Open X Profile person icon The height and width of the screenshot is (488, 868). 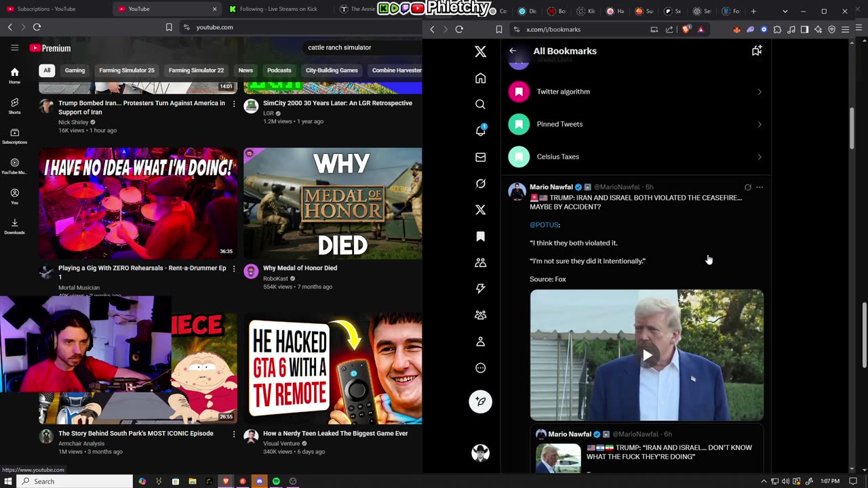click(x=480, y=342)
